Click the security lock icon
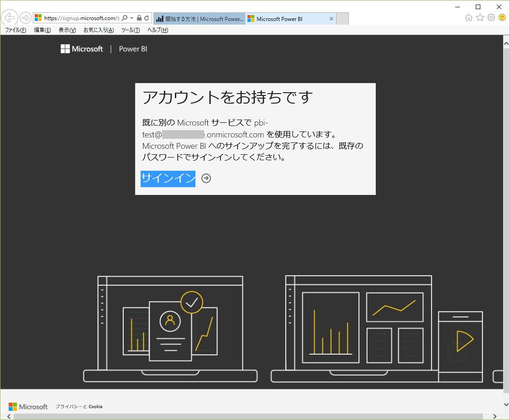510x420 pixels. [139, 18]
